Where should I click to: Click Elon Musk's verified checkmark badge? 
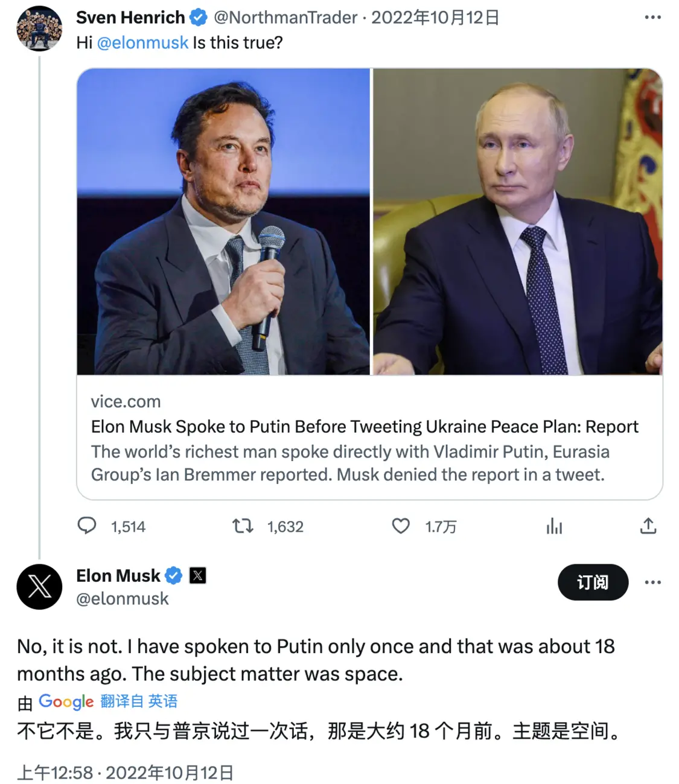pos(174,576)
